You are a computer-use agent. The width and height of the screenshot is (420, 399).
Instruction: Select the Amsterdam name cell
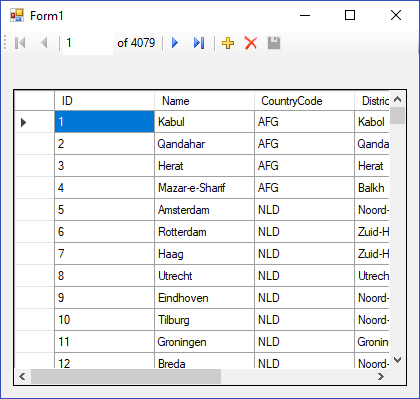204,210
